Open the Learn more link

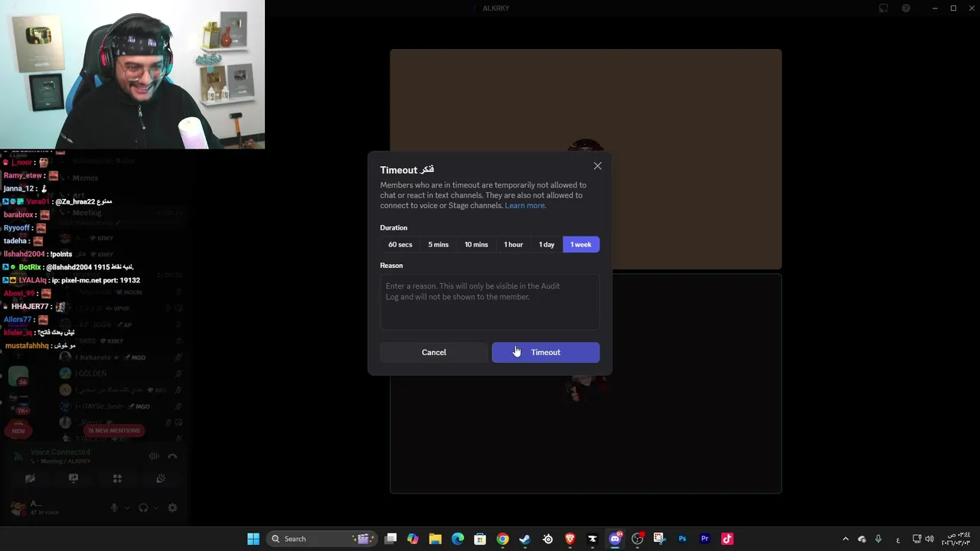click(x=525, y=205)
